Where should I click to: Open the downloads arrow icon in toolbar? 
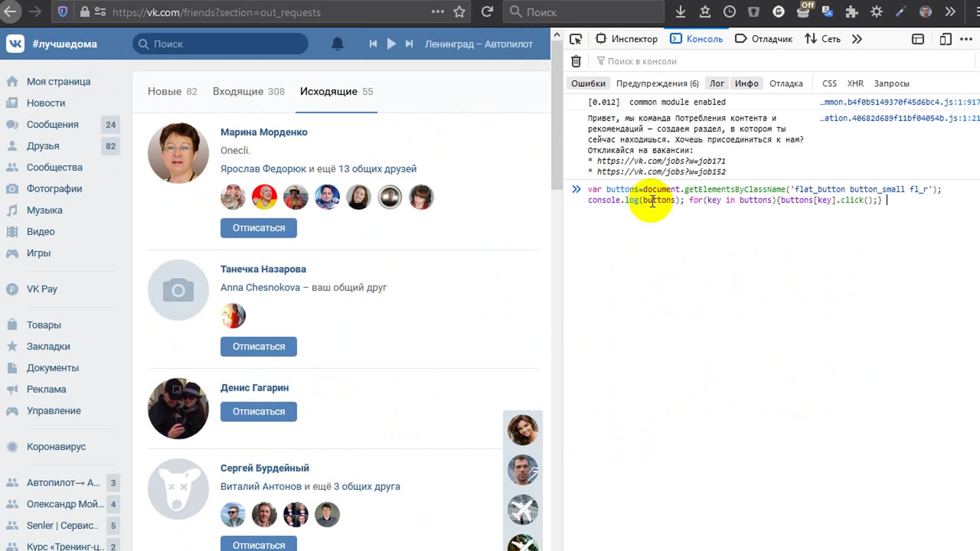pos(681,12)
